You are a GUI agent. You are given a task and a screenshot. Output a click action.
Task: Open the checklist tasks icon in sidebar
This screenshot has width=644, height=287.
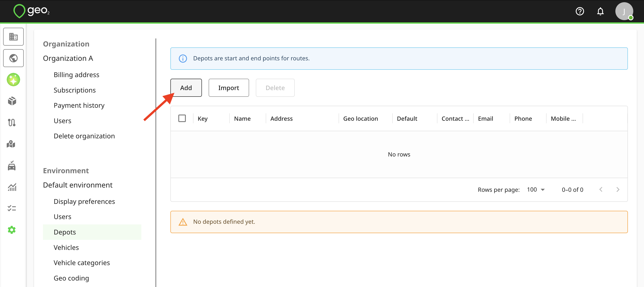12,208
